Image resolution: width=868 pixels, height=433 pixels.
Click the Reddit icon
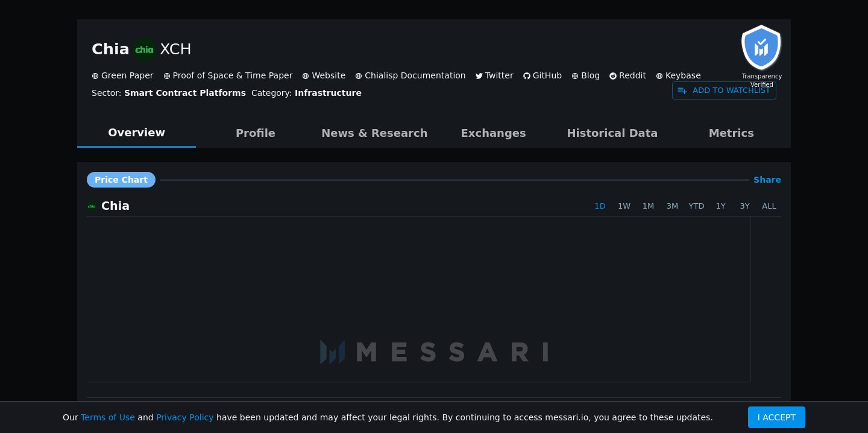coord(613,76)
